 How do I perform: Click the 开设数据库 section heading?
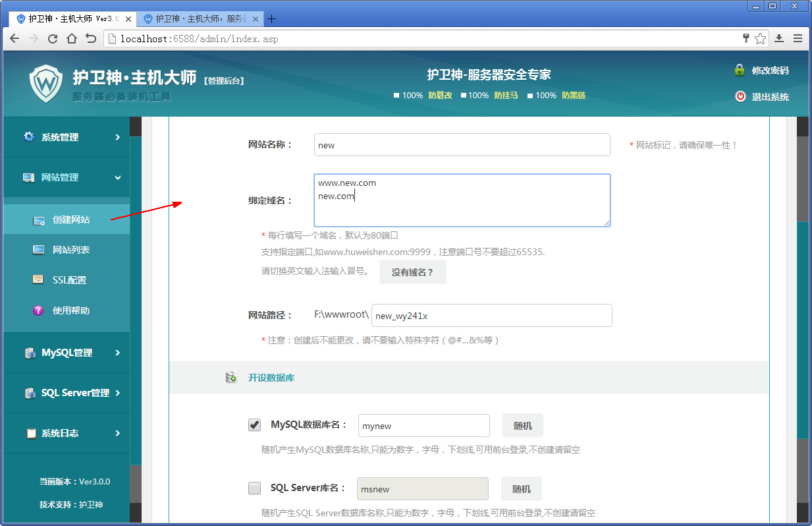point(271,378)
